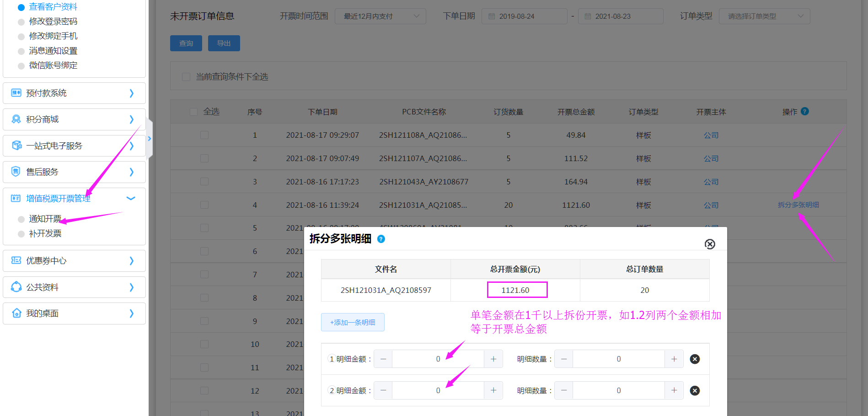
Task: Delete detail row 1 with X icon
Action: click(x=695, y=359)
